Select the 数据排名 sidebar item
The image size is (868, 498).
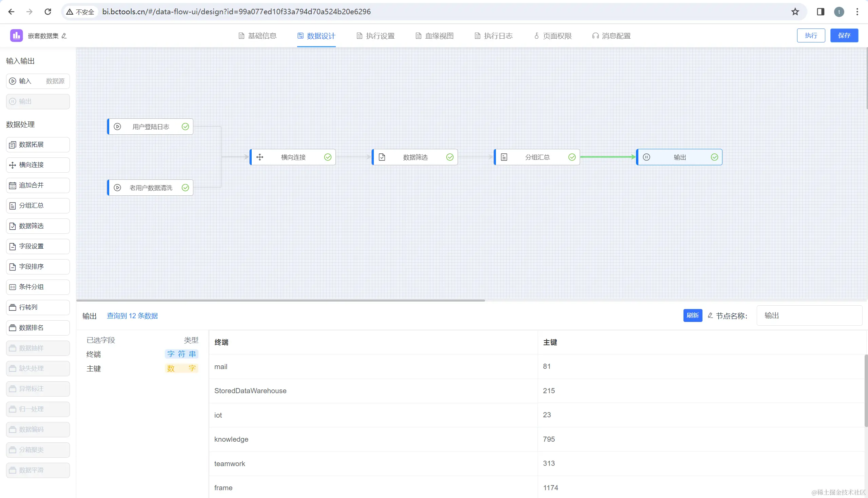[x=38, y=328]
